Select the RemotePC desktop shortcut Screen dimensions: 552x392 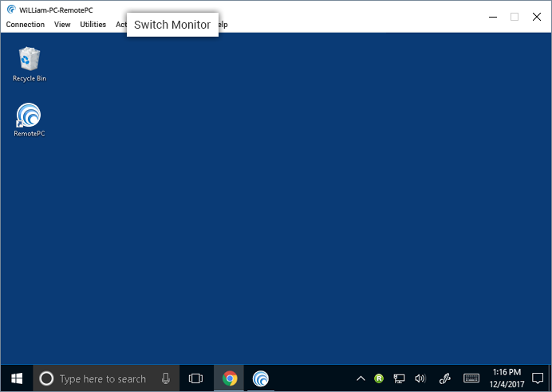[x=29, y=118]
